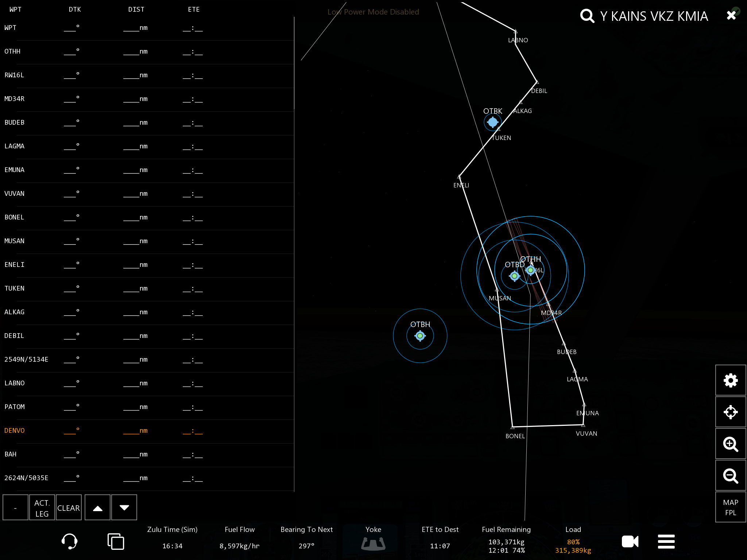Toggle the MAP FPL view
The height and width of the screenshot is (560, 747).
coord(730,507)
